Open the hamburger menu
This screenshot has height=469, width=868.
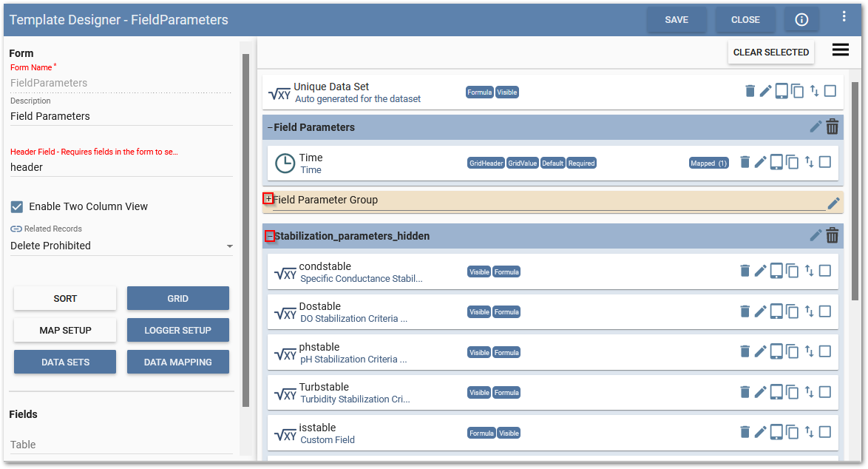pos(840,50)
